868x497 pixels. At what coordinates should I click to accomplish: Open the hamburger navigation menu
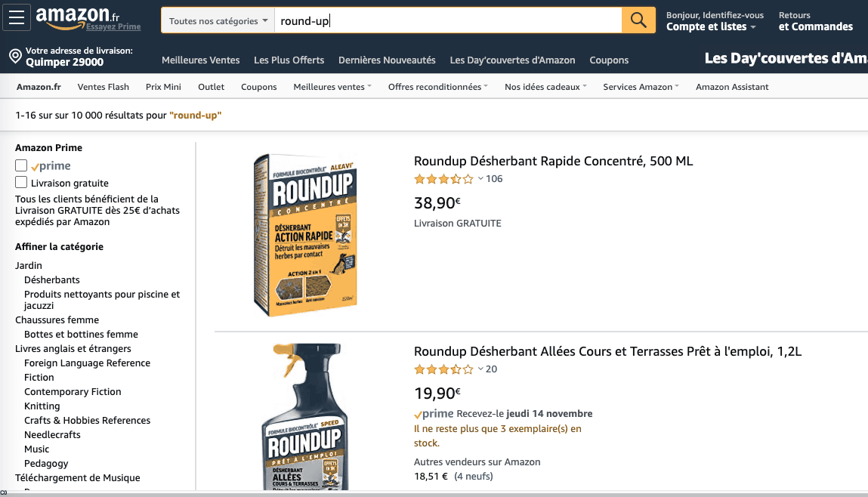[x=16, y=17]
